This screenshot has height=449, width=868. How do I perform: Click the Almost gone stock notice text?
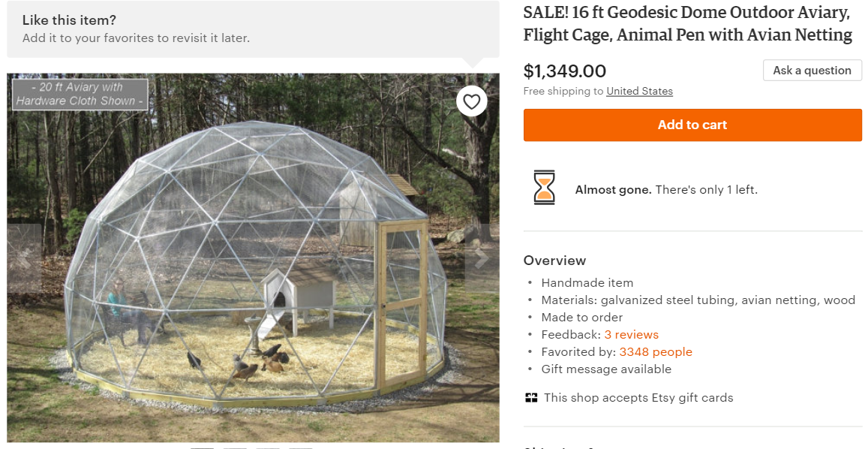click(666, 190)
